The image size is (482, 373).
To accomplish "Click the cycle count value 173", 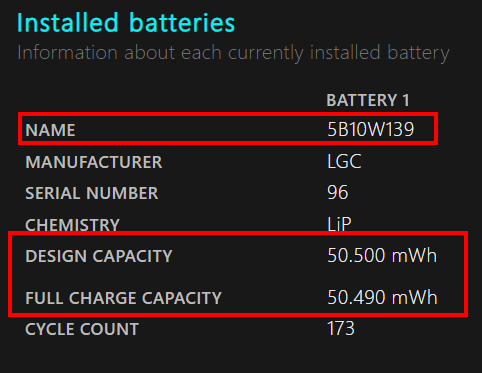I will tap(341, 328).
